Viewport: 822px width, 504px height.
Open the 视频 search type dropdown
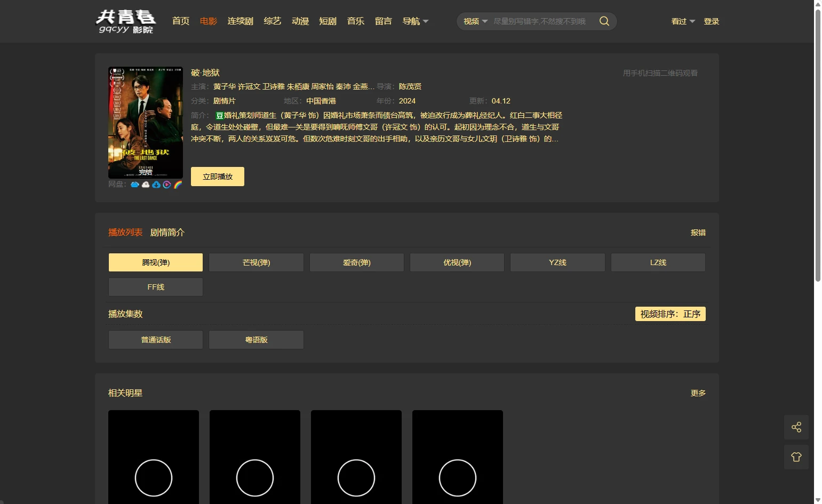click(x=475, y=21)
